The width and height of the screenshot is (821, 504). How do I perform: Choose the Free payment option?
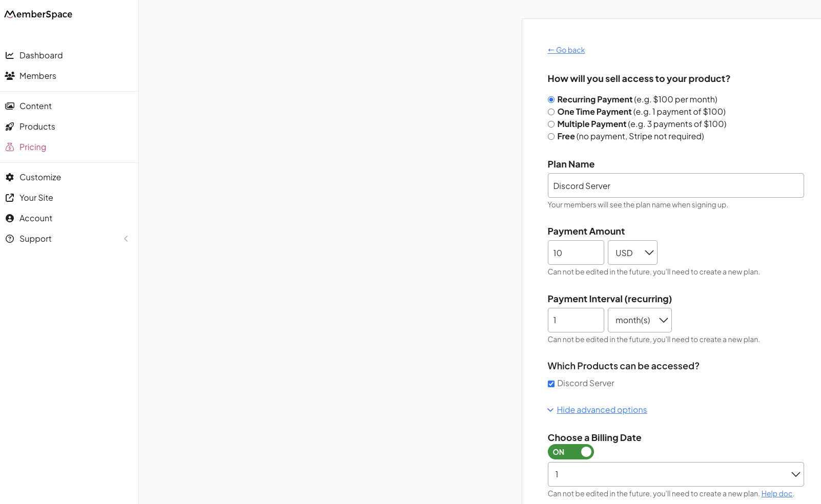(x=551, y=136)
